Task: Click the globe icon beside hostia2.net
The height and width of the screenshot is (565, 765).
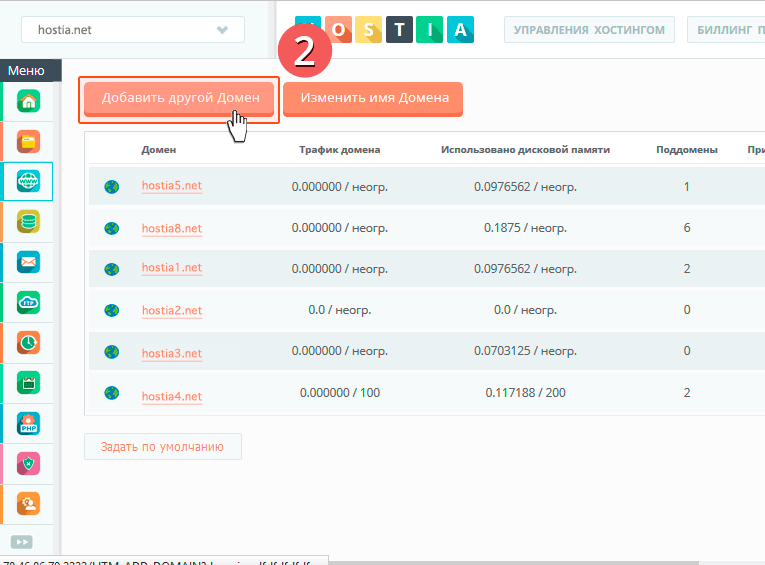Action: (112, 310)
